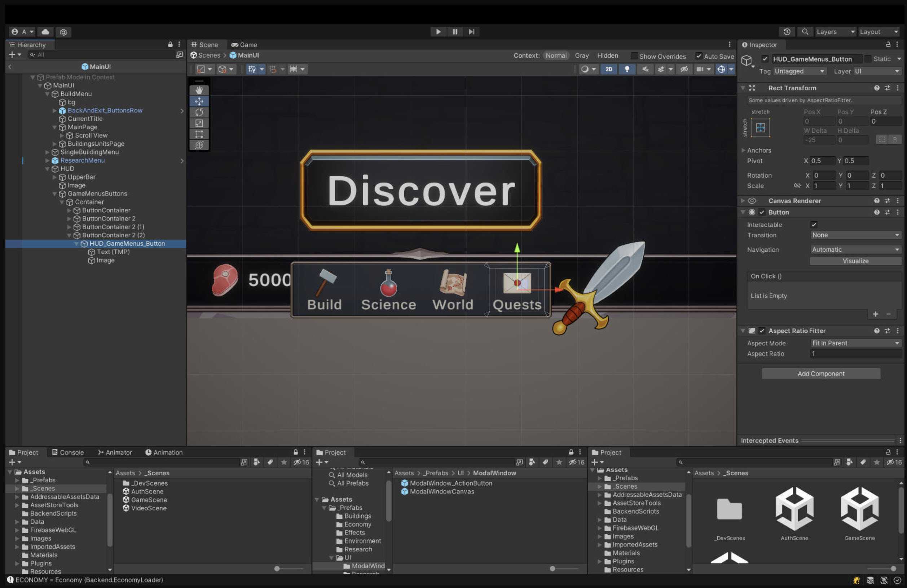Image resolution: width=907 pixels, height=588 pixels.
Task: Toggle 2D view mode in Scene
Action: 609,69
